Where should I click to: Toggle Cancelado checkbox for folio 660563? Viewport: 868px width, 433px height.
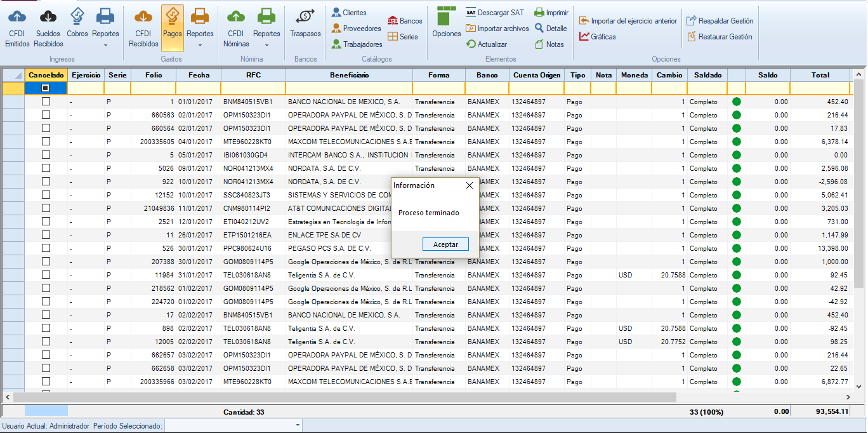tap(46, 115)
